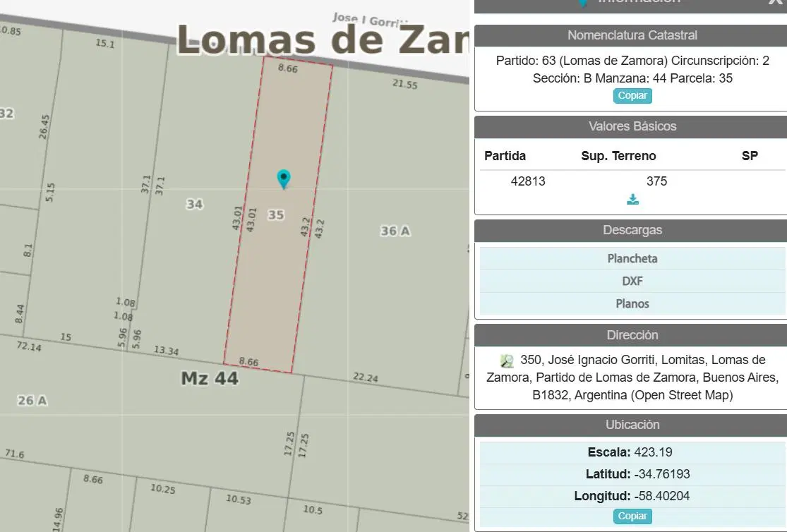Click the SP column header
The width and height of the screenshot is (787, 532).
pyautogui.click(x=750, y=156)
